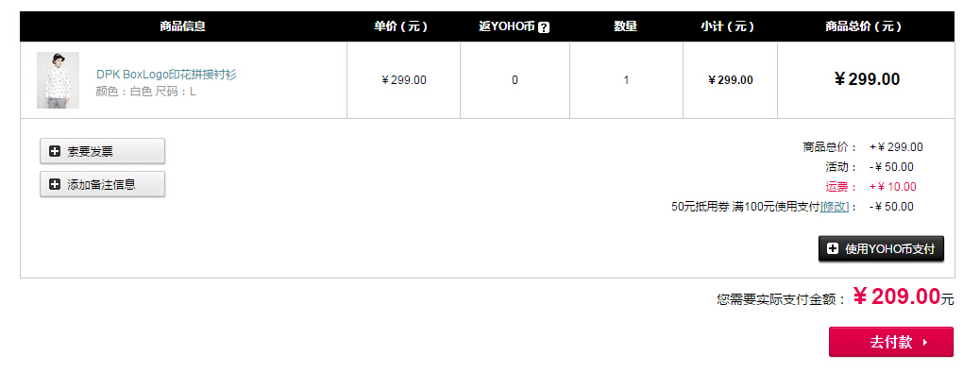Click the ¥209.00 actual payment amount

pos(897,296)
